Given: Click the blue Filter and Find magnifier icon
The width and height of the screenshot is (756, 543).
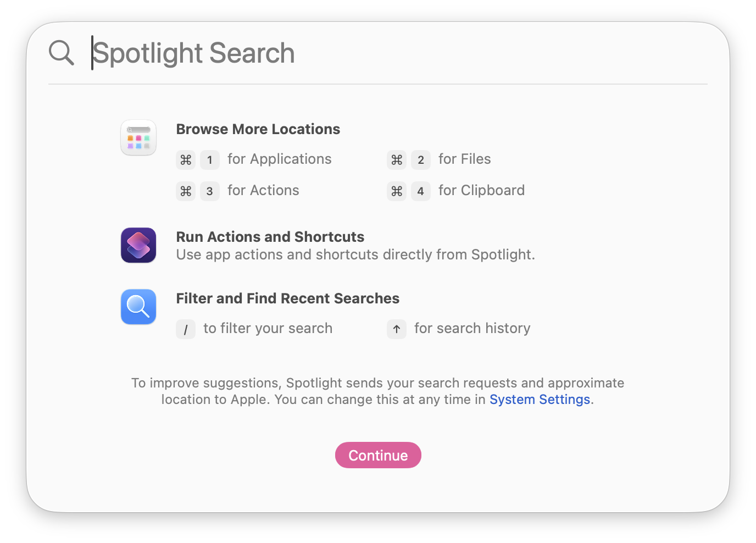Looking at the screenshot, I should click(138, 307).
